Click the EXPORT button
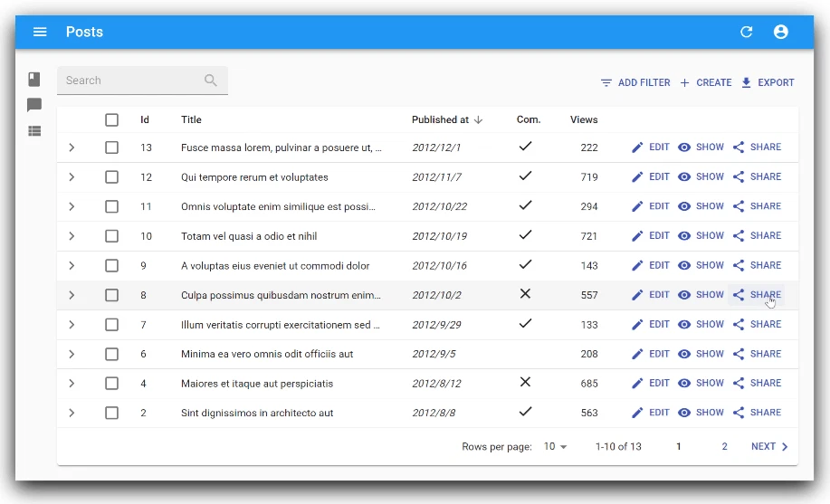This screenshot has width=830, height=504. [768, 82]
